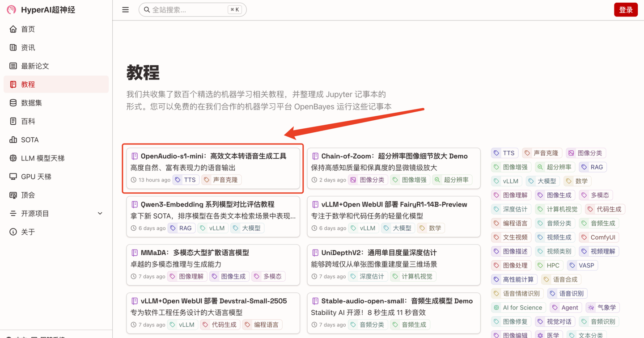Screen dimensions: 644x338
Task: Toggle the TTS tag filter
Action: (x=504, y=152)
